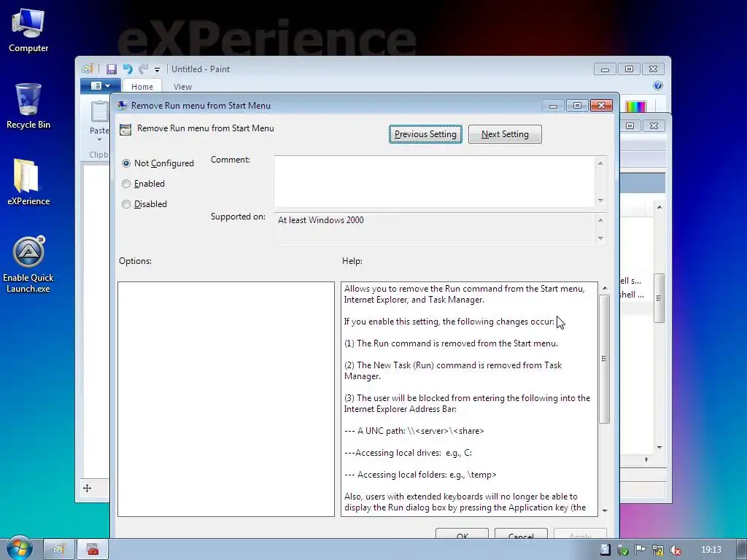Expand the Paste dropdown arrow in Paint
747x560 pixels.
(x=99, y=140)
